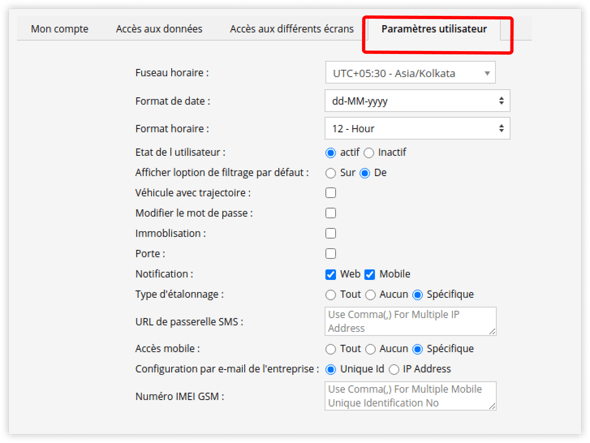Select the Paramètres utilisateur tab

434,29
